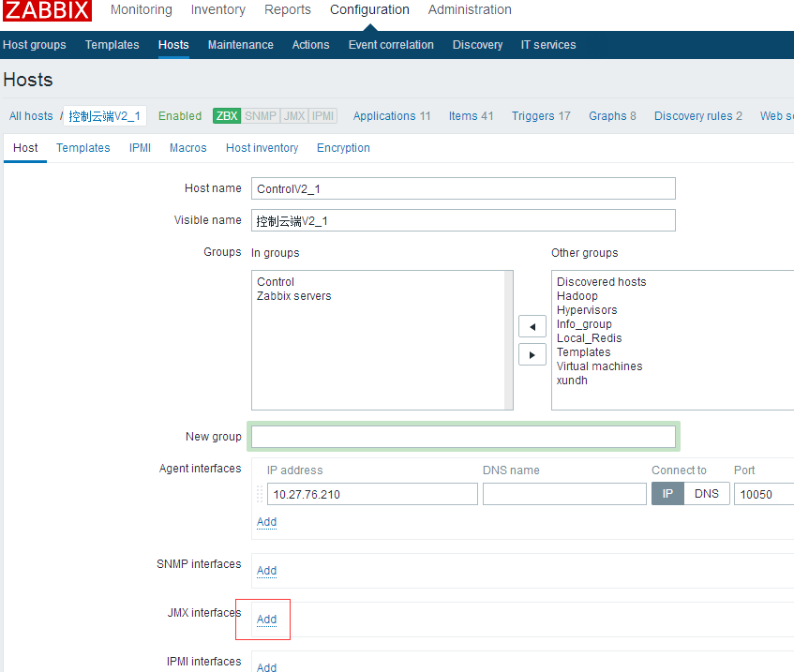Viewport: 794px width, 672px height.
Task: Select Hypervisors in Other groups
Action: tap(587, 310)
